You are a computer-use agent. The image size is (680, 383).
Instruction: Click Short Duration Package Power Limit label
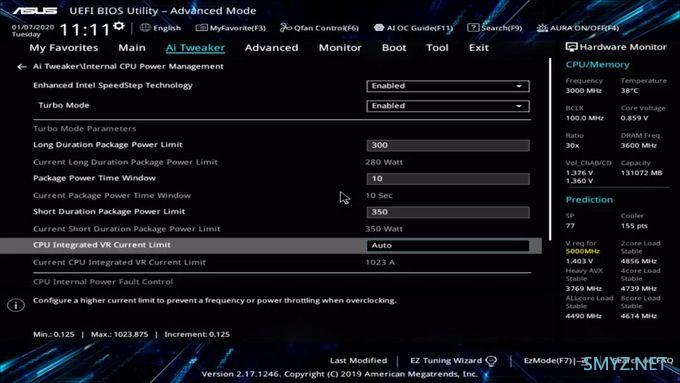click(109, 211)
